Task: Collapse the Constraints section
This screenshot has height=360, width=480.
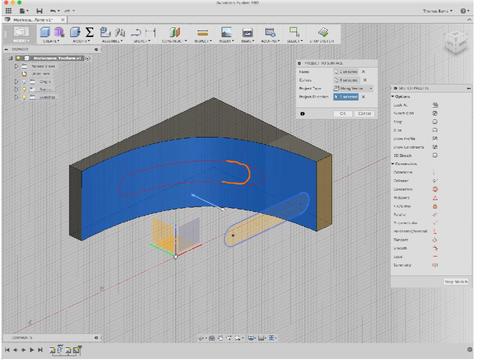Action: (x=393, y=164)
